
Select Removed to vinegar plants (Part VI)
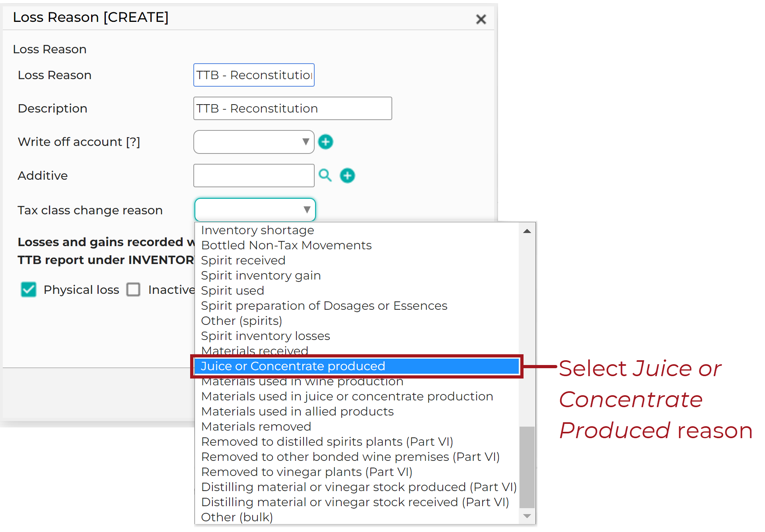357,472
